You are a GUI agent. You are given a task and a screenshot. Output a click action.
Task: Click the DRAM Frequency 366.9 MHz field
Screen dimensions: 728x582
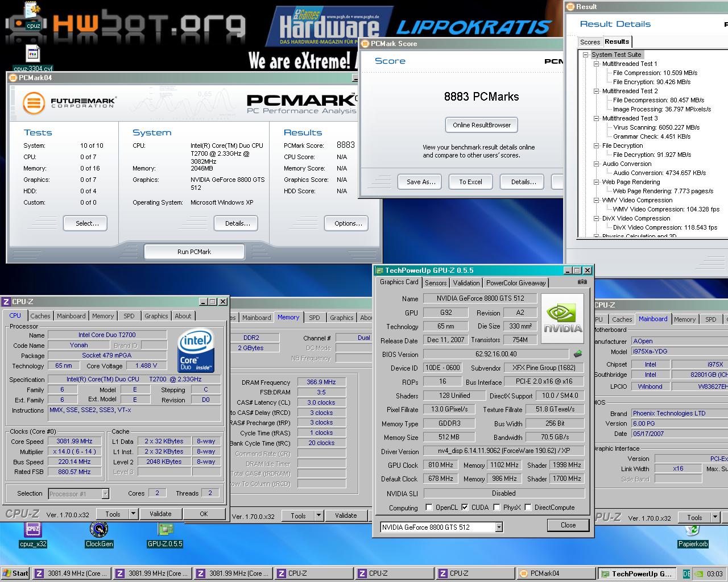(x=321, y=383)
